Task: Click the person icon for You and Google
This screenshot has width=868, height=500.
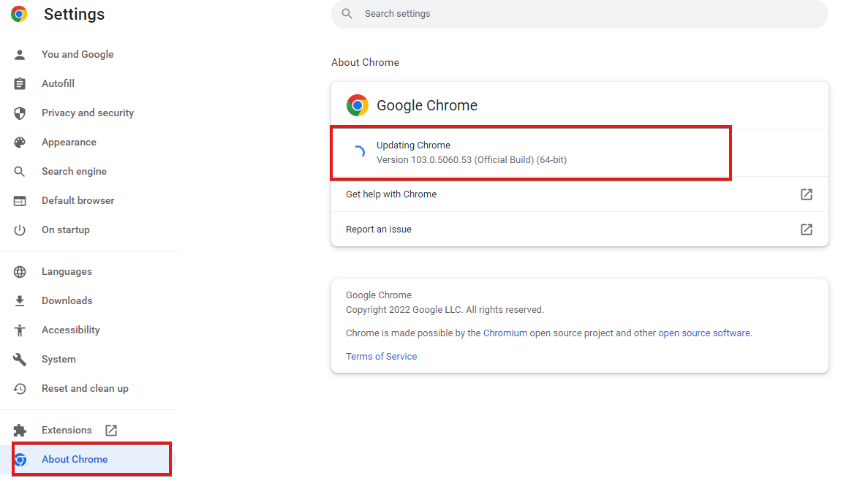Action: (x=20, y=55)
